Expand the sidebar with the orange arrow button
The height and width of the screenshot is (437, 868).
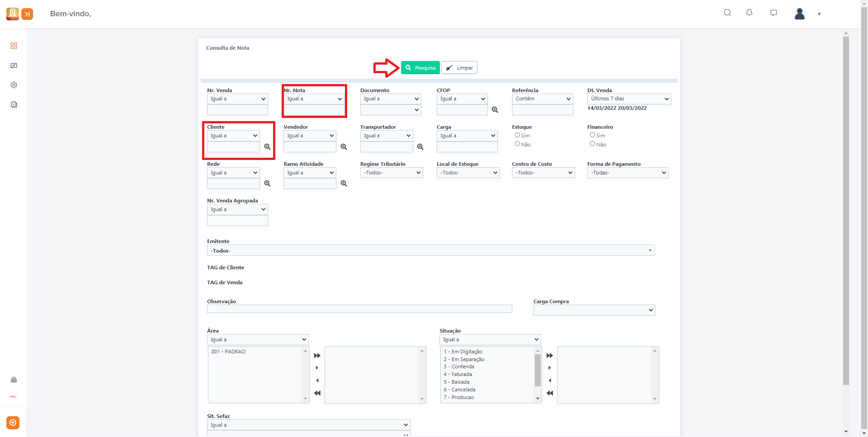pos(27,14)
